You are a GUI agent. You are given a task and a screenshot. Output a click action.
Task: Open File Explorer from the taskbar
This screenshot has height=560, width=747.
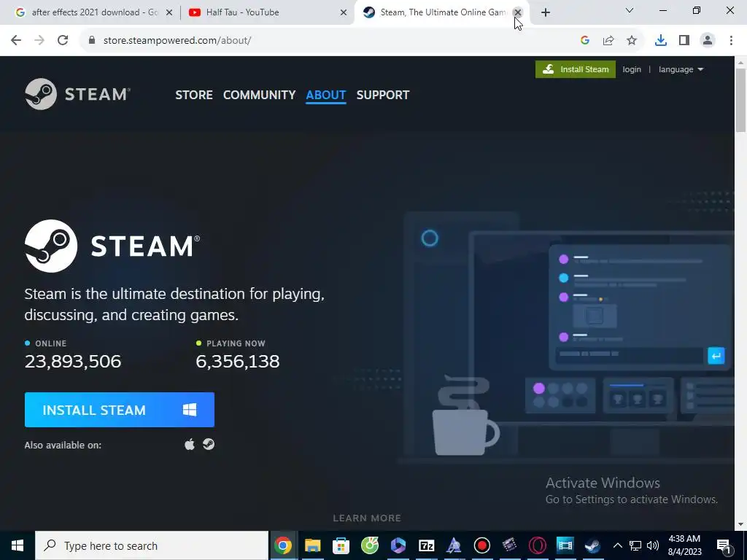312,545
